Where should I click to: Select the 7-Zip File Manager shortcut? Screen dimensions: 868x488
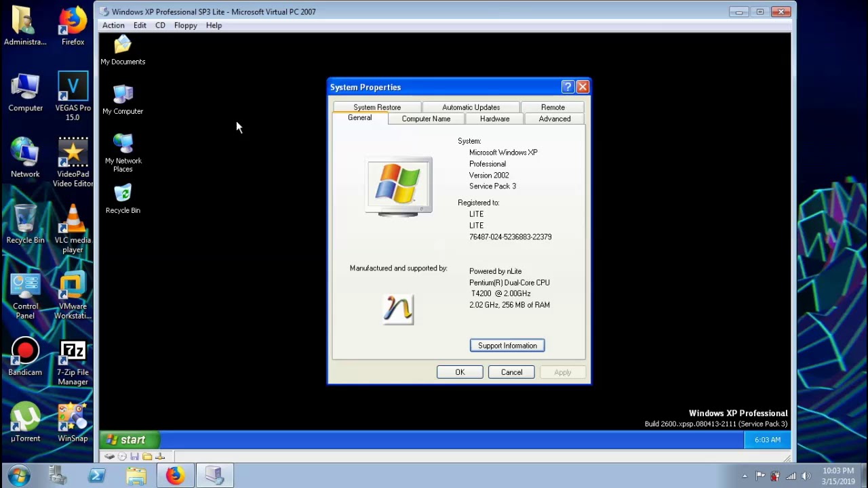coord(73,361)
